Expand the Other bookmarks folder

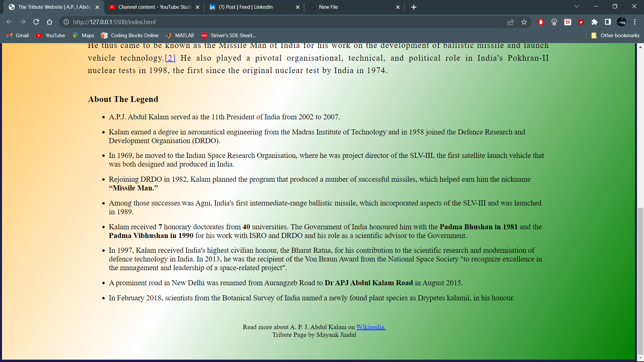click(x=615, y=35)
